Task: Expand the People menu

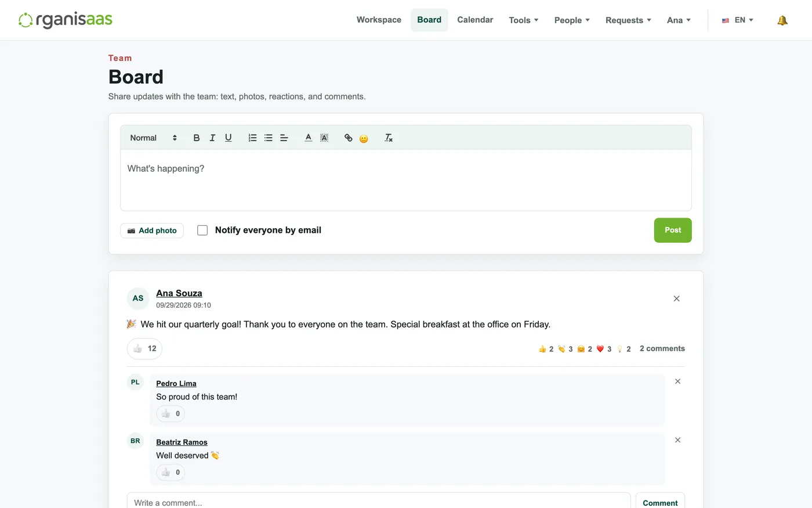Action: [x=572, y=20]
